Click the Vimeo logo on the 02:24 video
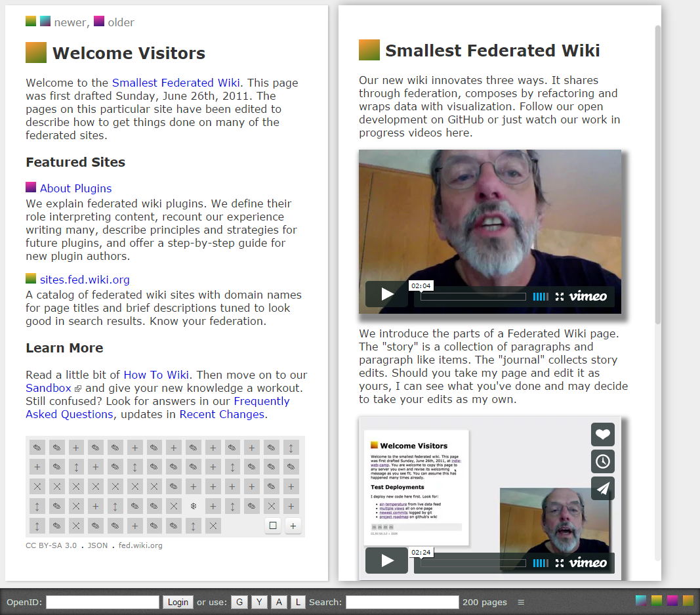Viewport: 700px width, 615px height. (588, 562)
